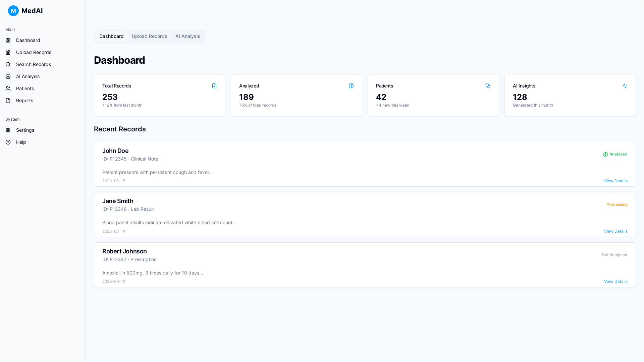Screen dimensions: 644x362
Task: Go to Search Records in the sidebar
Action: (43, 64)
